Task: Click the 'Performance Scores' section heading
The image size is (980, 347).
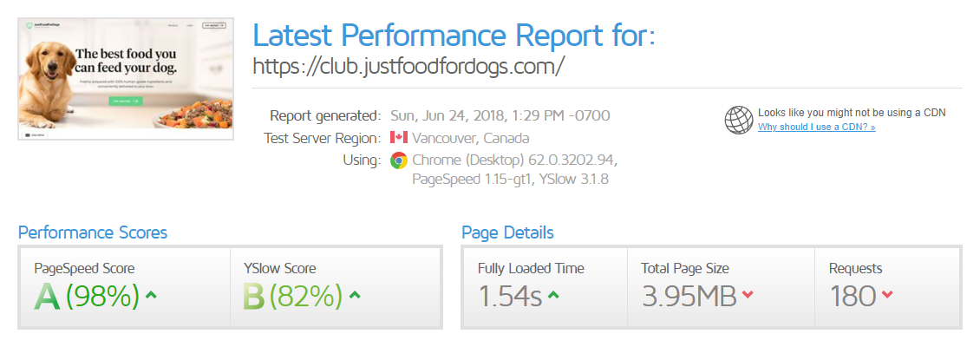Action: point(93,233)
